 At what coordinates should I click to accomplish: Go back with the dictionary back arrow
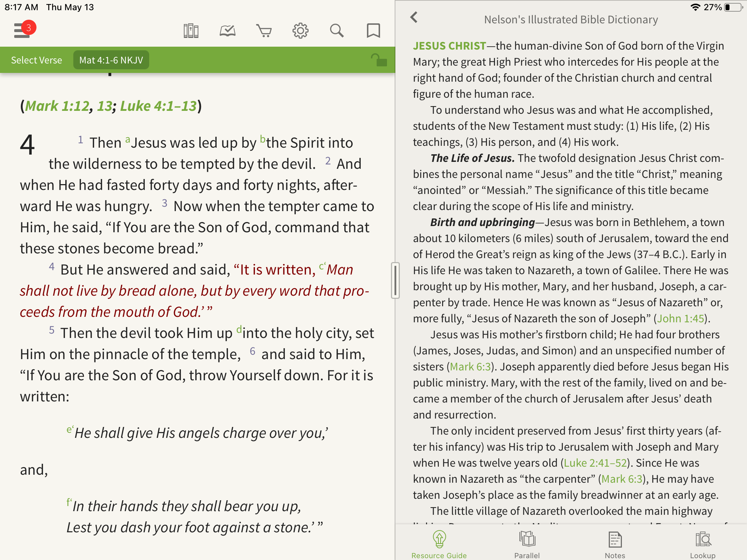click(x=414, y=17)
